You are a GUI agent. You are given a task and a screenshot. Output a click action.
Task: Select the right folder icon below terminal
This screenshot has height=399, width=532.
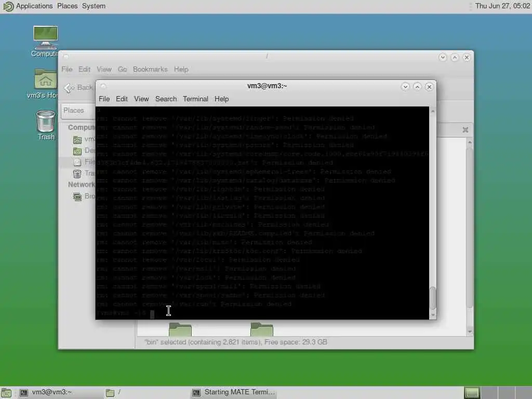pyautogui.click(x=262, y=329)
